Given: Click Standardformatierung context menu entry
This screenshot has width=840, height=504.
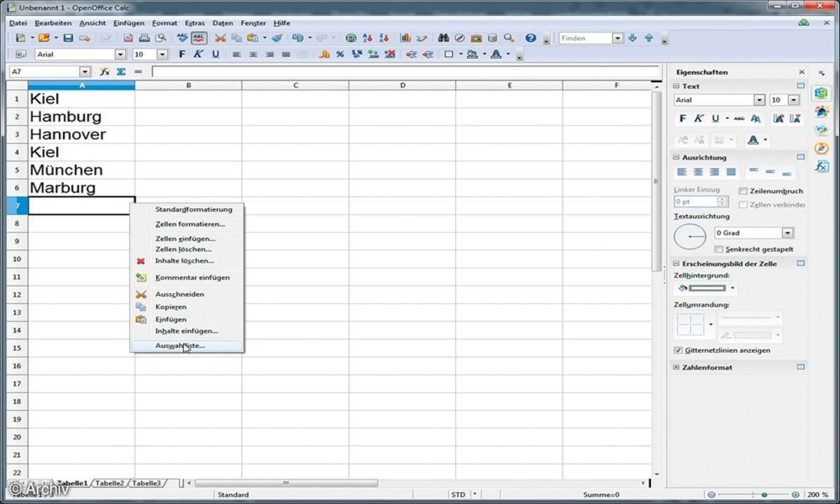Looking at the screenshot, I should [x=187, y=209].
